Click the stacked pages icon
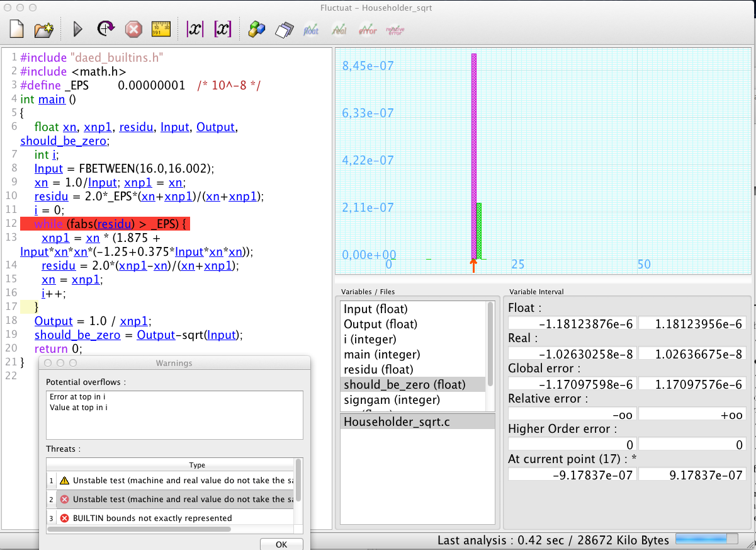The width and height of the screenshot is (756, 550). [285, 29]
